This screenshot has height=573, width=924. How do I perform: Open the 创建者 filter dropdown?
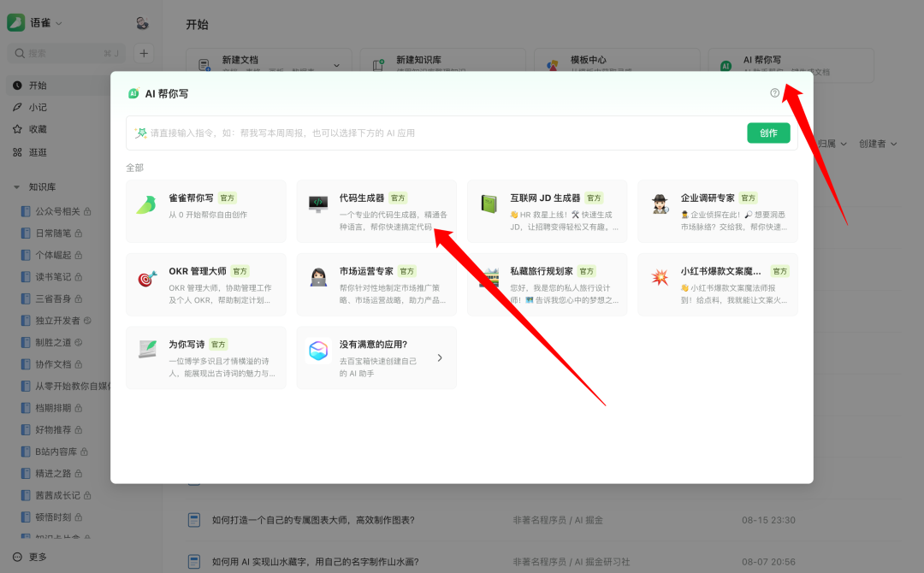pos(878,144)
